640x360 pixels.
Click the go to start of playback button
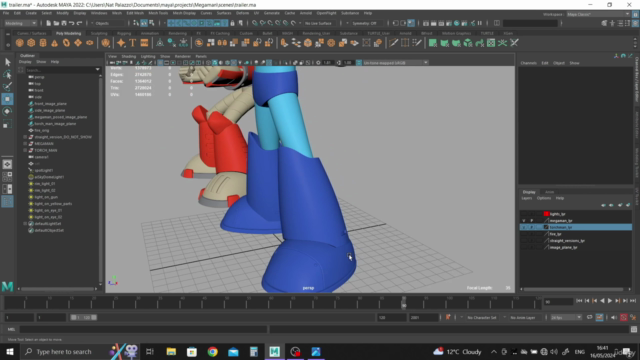579,301
